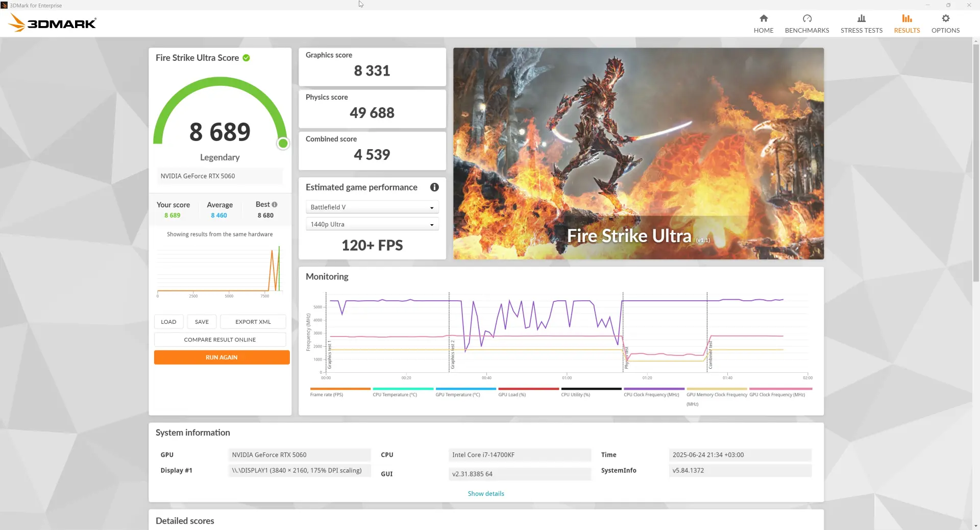980x530 pixels.
Task: Click the GPU field in System information
Action: pos(300,455)
